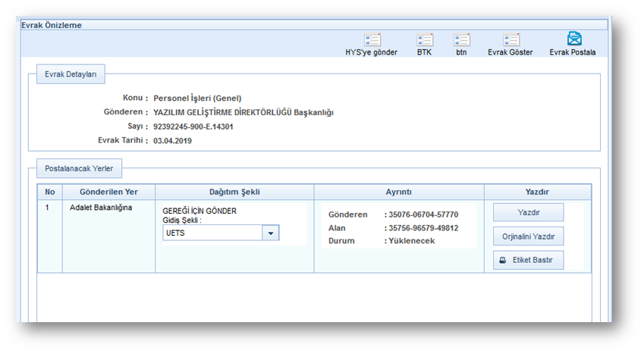Click the UETS combo box field
644x354 pixels.
click(212, 233)
